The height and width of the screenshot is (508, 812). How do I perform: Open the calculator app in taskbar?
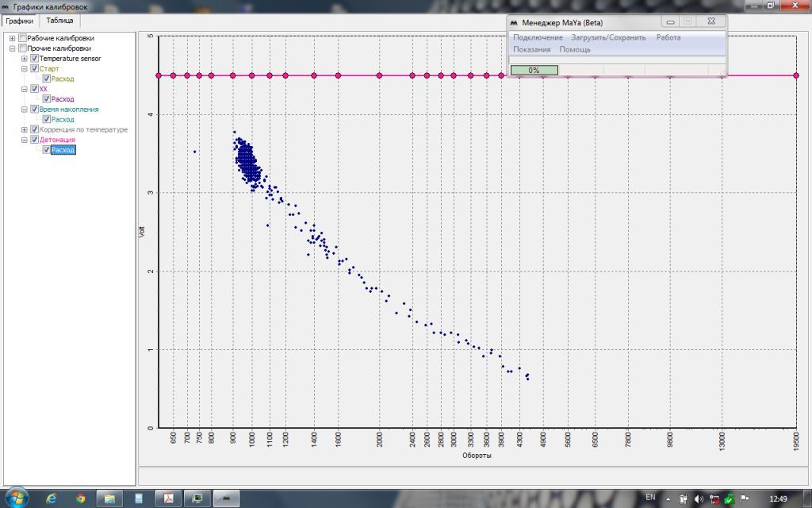139,498
